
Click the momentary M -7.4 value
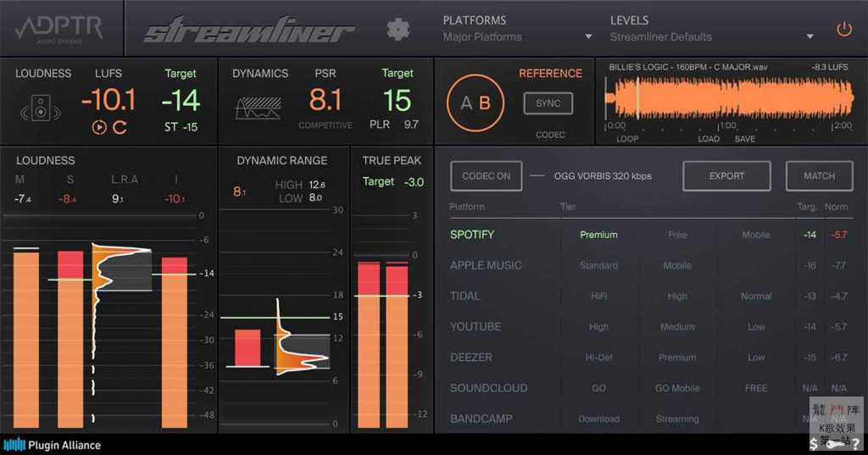coord(22,199)
